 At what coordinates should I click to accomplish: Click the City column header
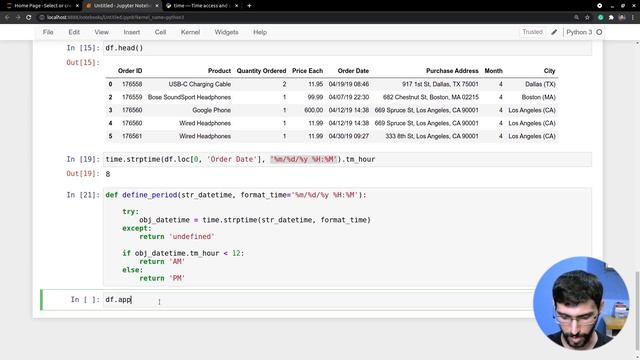(x=549, y=71)
